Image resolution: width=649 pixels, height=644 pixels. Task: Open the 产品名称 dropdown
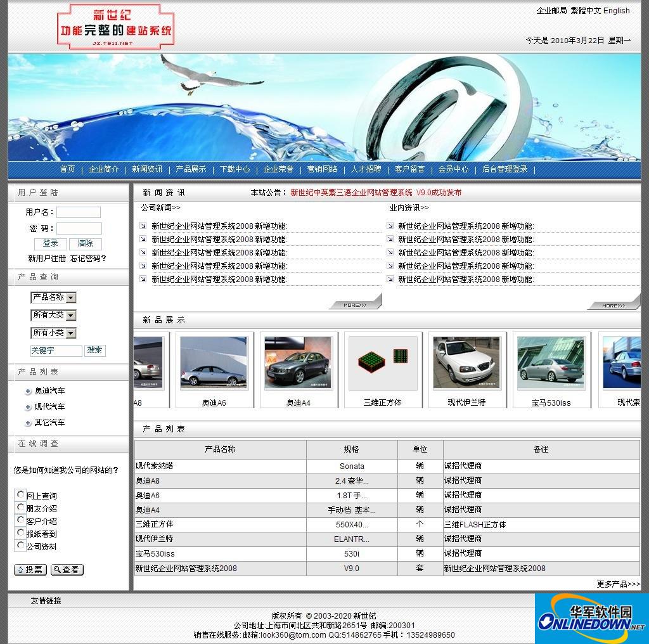[x=53, y=297]
